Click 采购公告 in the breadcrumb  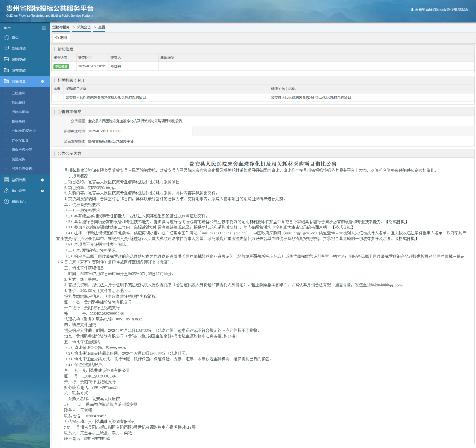[84, 27]
